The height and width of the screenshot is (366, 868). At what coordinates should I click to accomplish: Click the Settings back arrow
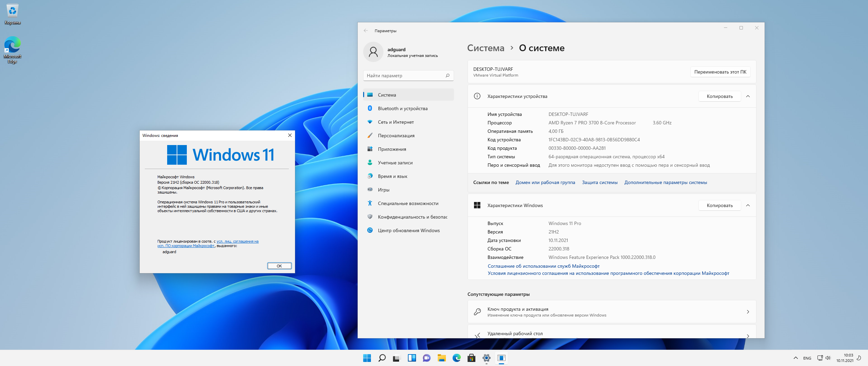point(366,30)
